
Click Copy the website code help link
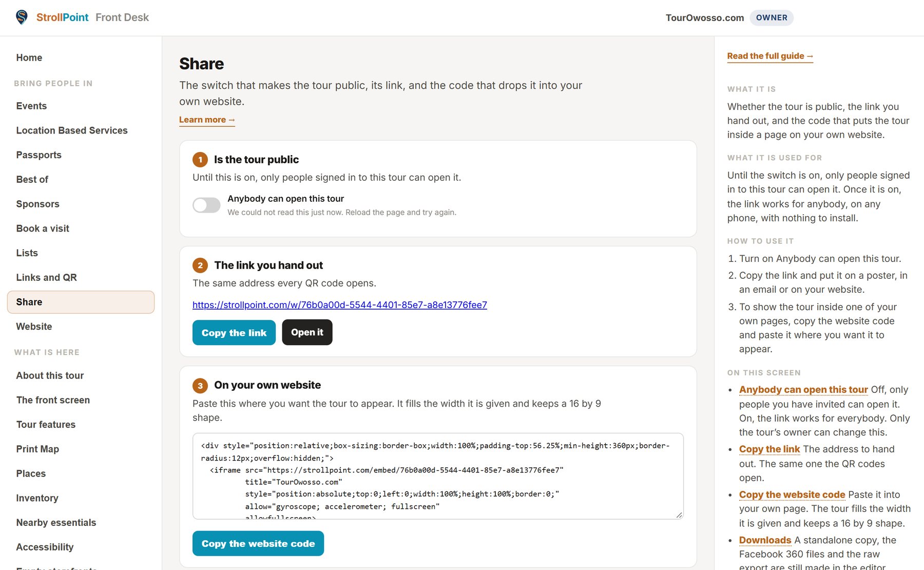point(792,495)
